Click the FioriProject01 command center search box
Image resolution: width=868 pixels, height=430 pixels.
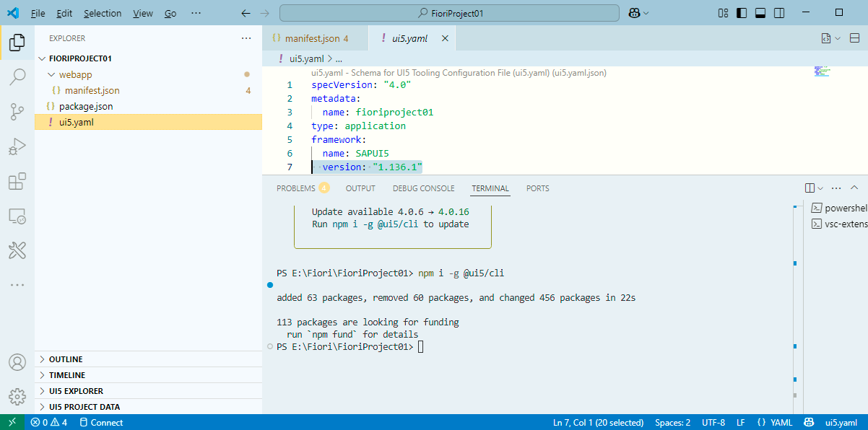449,13
